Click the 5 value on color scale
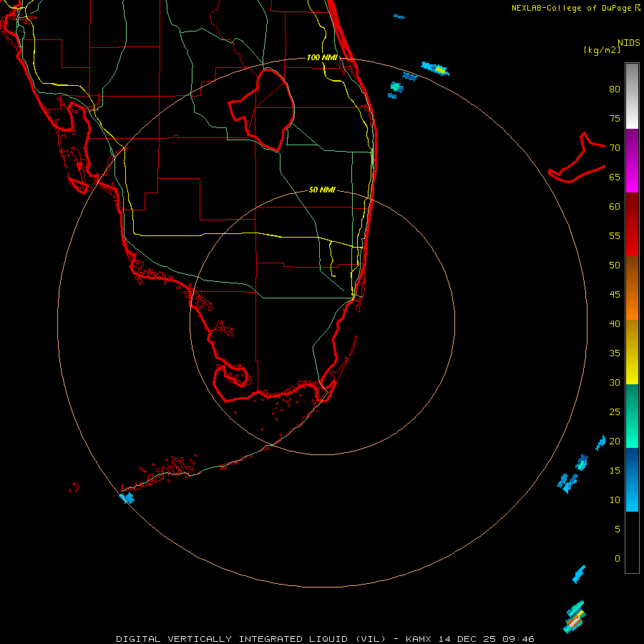 tap(618, 529)
